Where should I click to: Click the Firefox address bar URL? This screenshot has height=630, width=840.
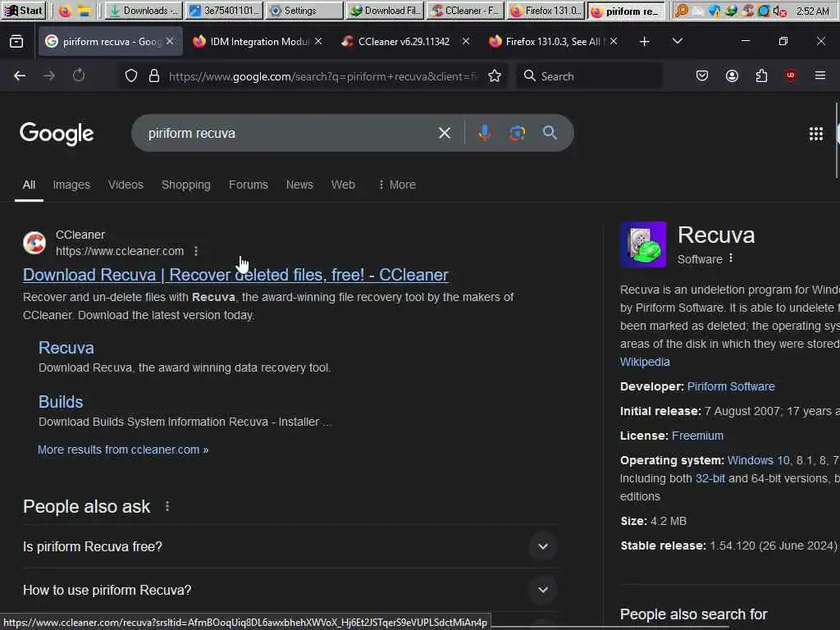tap(322, 76)
